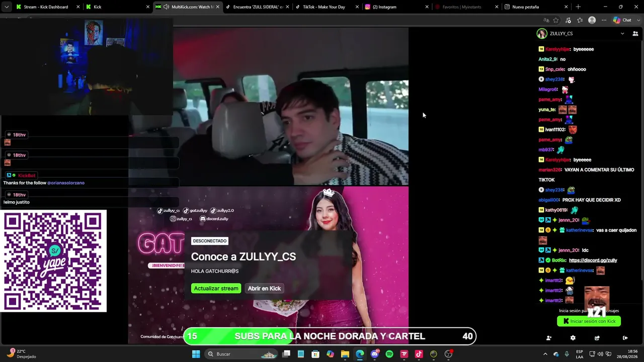Close the MultiKick tab
644x362 pixels.
point(217,7)
